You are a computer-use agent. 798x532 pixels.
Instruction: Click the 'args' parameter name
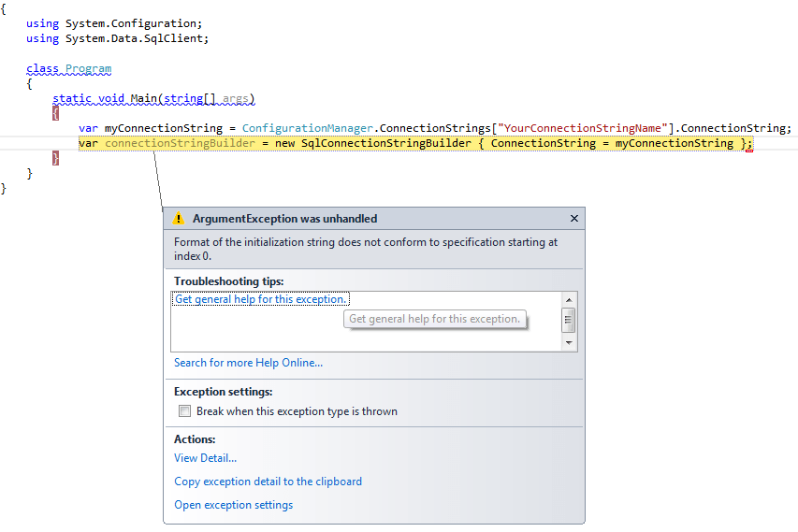click(x=235, y=98)
